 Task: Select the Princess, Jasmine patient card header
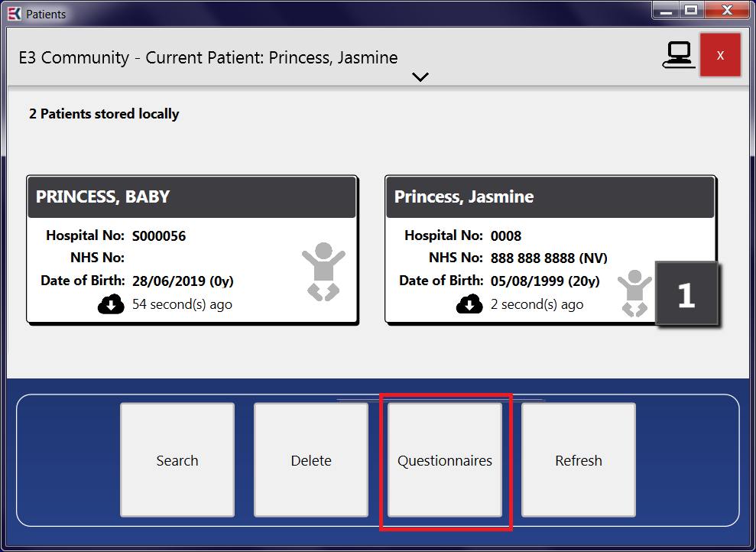[550, 196]
